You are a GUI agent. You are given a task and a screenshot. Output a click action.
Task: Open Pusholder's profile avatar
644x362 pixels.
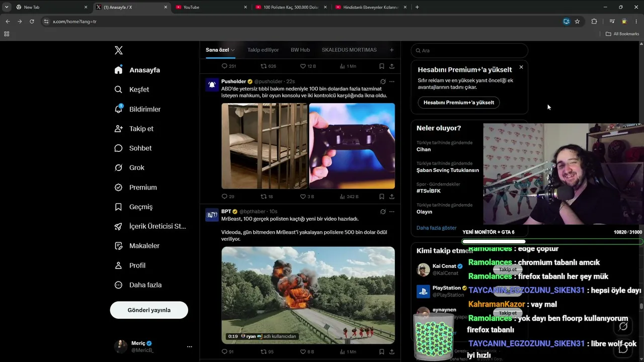point(212,84)
